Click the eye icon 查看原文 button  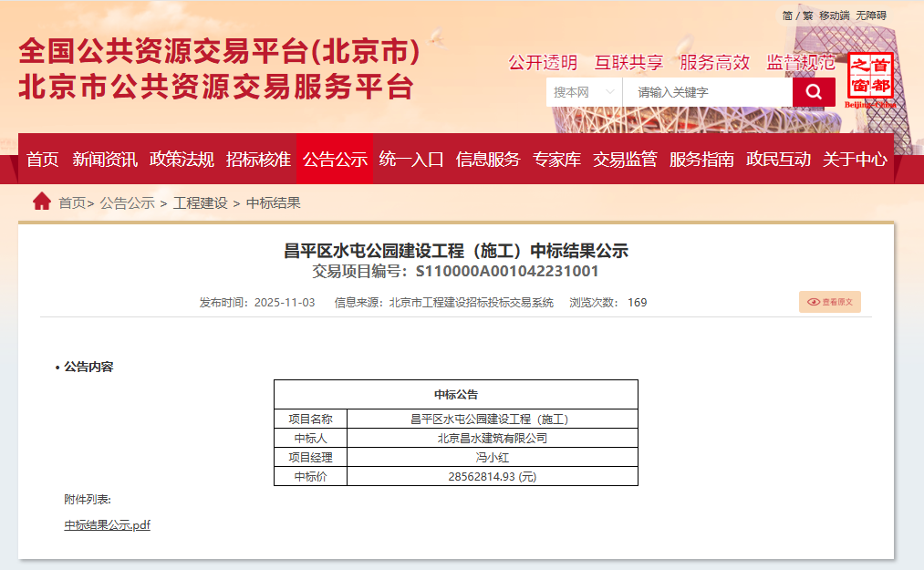click(x=830, y=302)
